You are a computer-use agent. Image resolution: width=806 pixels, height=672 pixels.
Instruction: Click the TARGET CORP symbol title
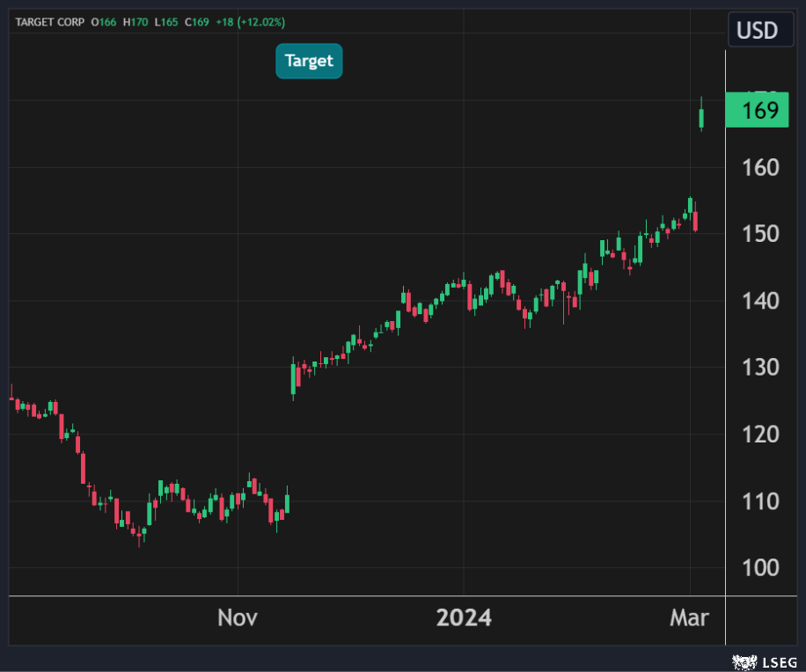click(x=48, y=21)
